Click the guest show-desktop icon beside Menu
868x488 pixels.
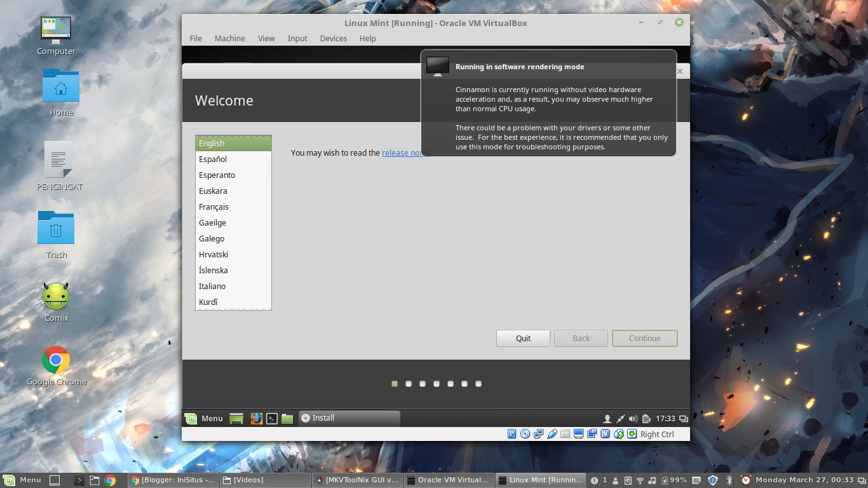click(236, 418)
